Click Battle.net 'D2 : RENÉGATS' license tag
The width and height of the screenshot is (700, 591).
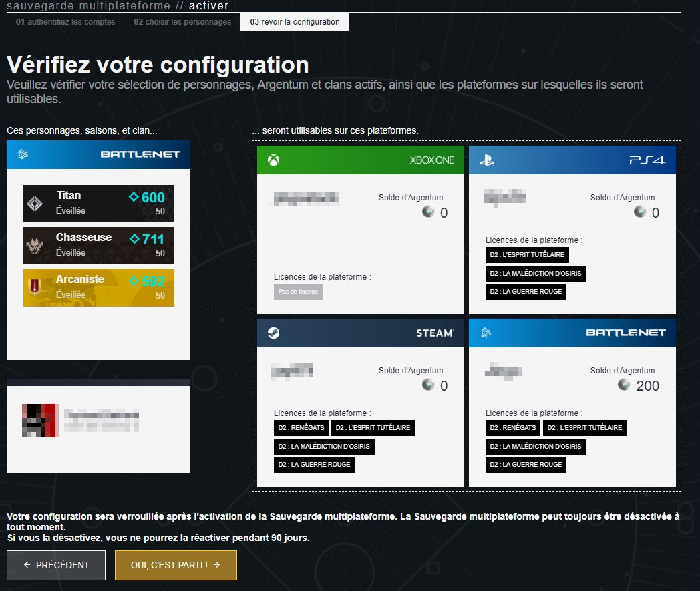(512, 427)
